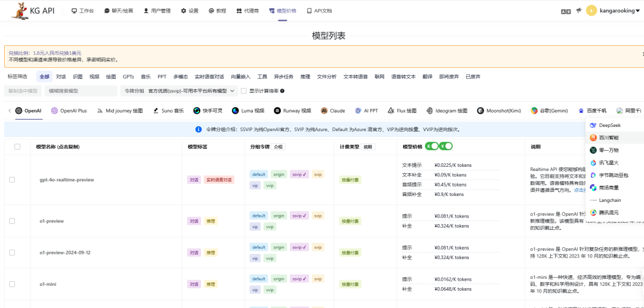Tick the select-all header checkbox
Image resolution: width=644 pixels, height=308 pixels.
[x=17, y=147]
